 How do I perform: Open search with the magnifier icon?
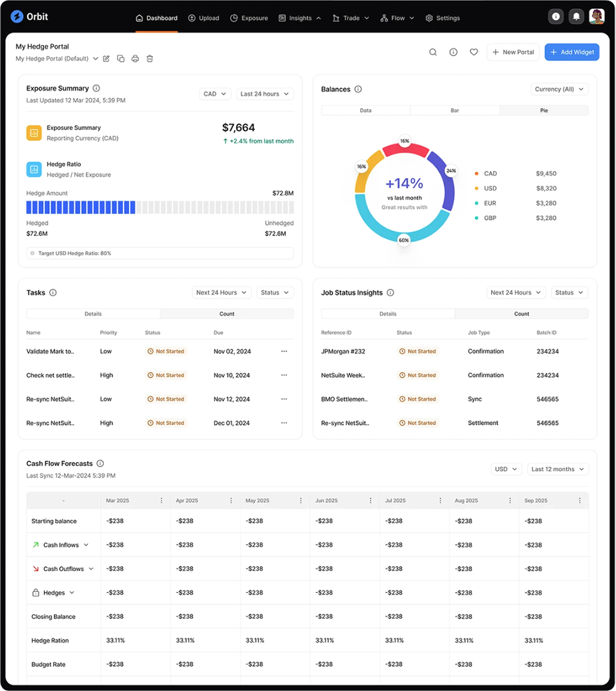pos(432,52)
